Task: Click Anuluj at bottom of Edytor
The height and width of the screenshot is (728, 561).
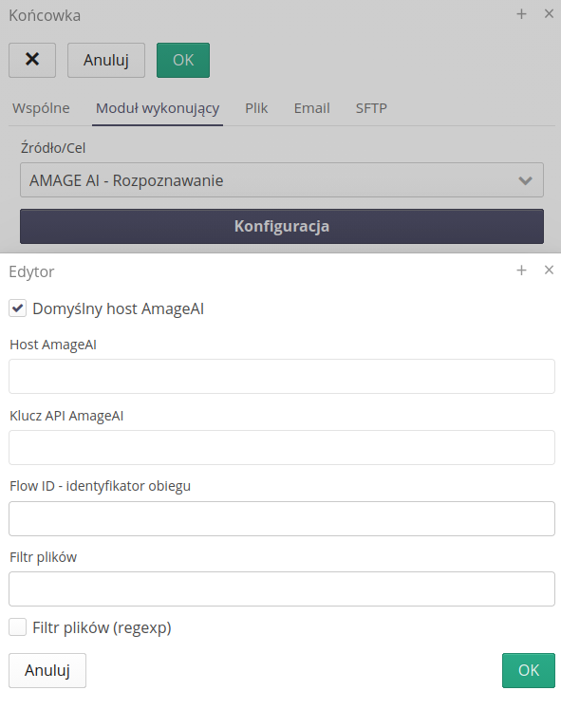Action: tap(47, 670)
